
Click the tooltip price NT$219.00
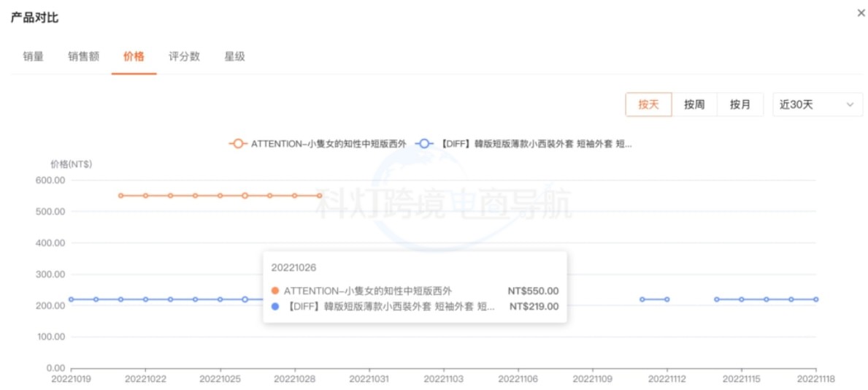coord(534,306)
